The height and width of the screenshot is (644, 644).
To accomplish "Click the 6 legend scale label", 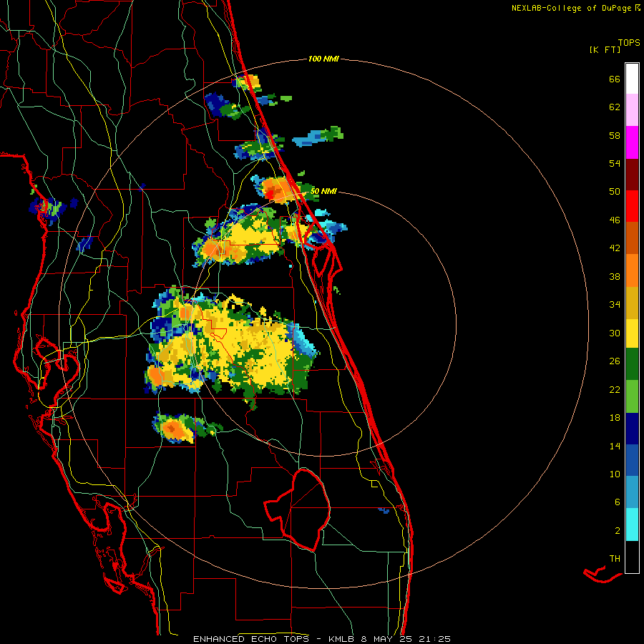I will (618, 502).
